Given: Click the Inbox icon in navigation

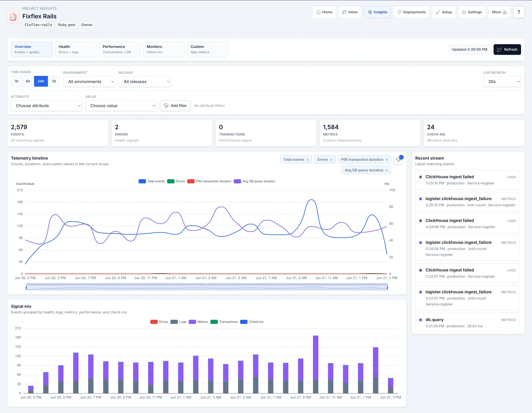Looking at the screenshot, I should [x=344, y=12].
